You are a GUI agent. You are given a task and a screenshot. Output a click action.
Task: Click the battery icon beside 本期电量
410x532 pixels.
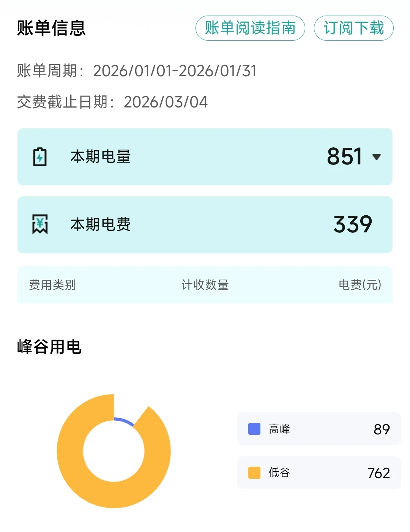point(40,157)
